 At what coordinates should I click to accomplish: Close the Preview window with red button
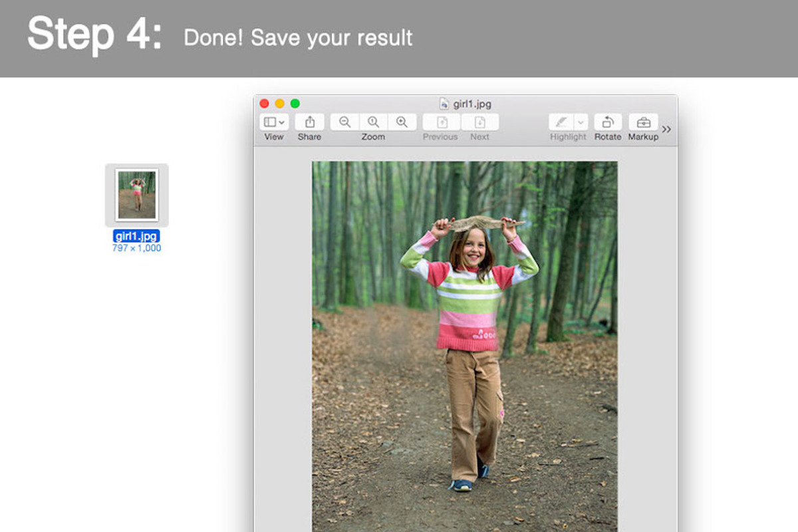tap(264, 103)
